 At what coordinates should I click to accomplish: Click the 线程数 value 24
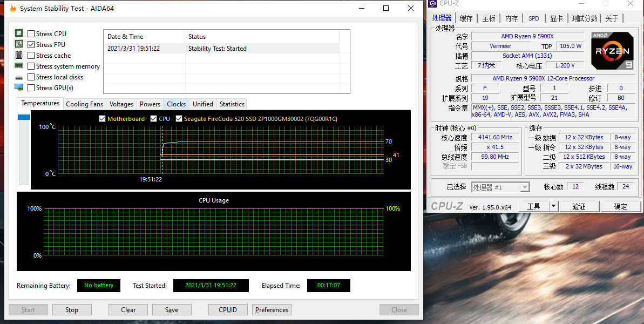click(x=626, y=186)
